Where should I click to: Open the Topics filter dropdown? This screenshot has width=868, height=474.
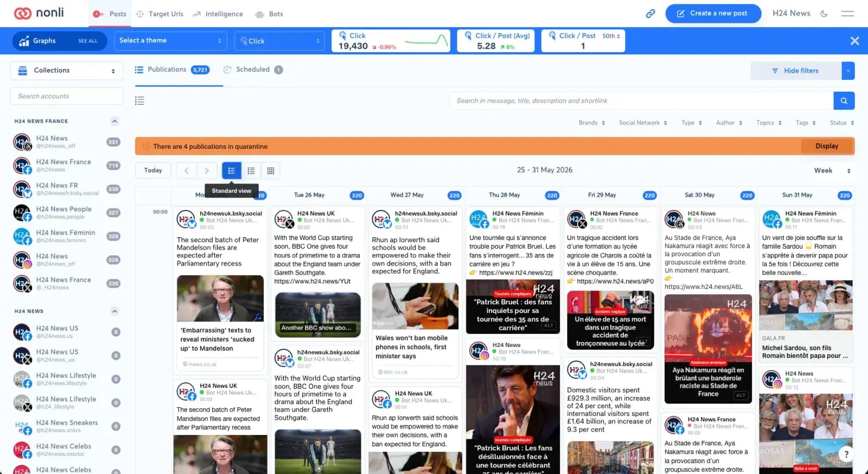point(769,123)
